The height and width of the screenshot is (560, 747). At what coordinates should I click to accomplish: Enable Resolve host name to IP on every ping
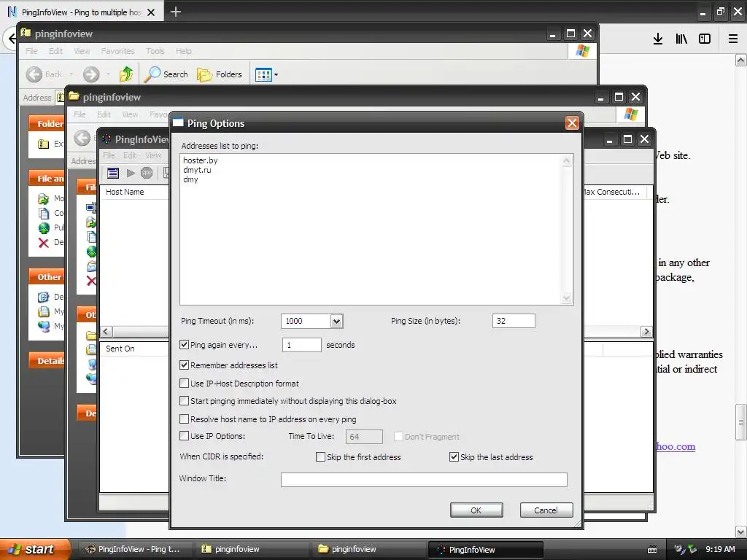184,419
